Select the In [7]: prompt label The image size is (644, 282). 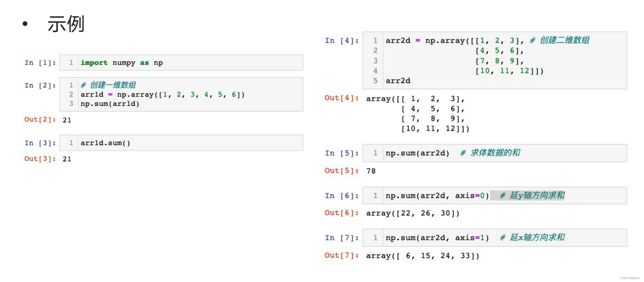[342, 238]
